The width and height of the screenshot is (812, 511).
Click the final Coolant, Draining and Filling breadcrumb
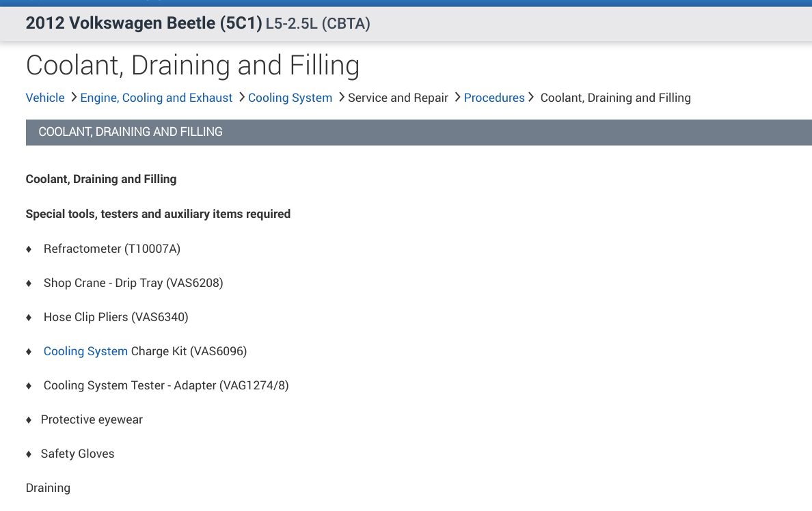click(615, 98)
